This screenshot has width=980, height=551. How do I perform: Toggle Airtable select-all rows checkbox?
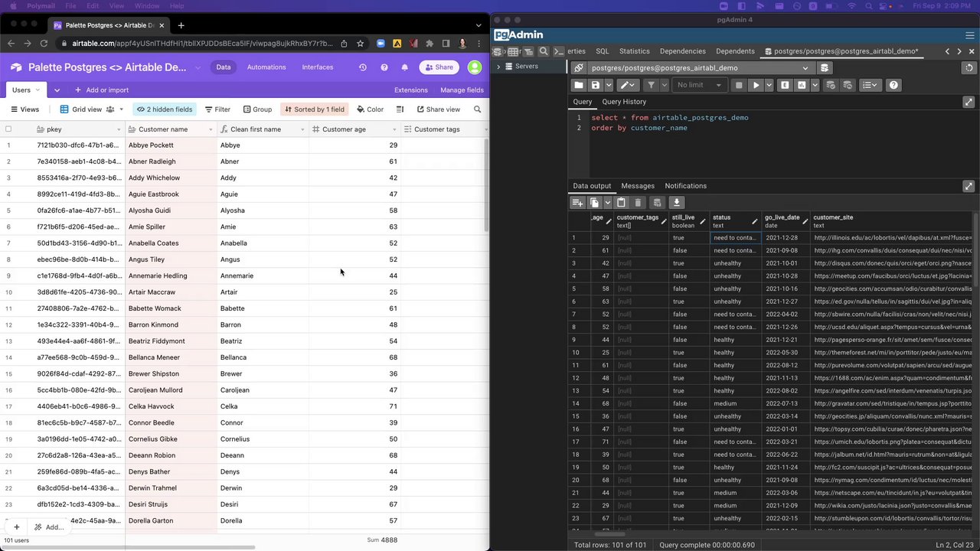pos(8,129)
